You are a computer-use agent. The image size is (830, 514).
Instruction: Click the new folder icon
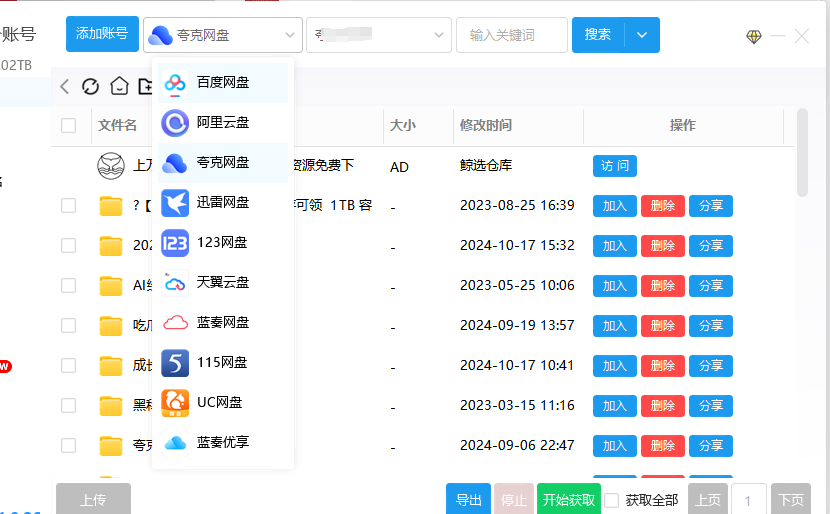click(145, 86)
